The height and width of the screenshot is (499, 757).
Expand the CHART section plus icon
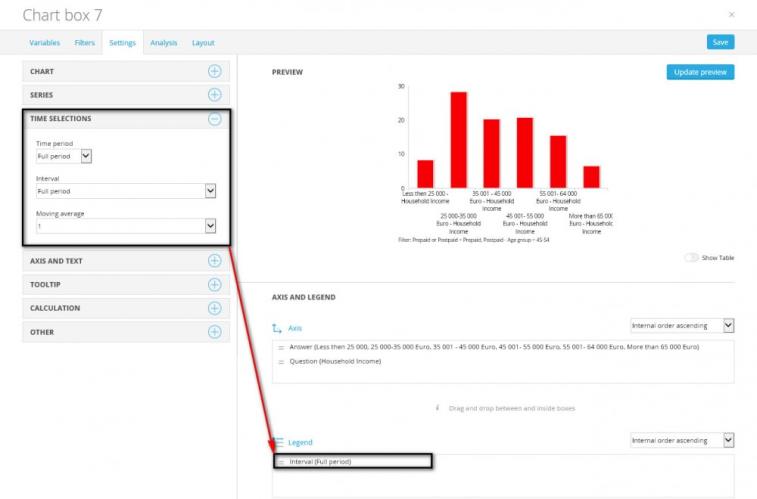point(215,71)
